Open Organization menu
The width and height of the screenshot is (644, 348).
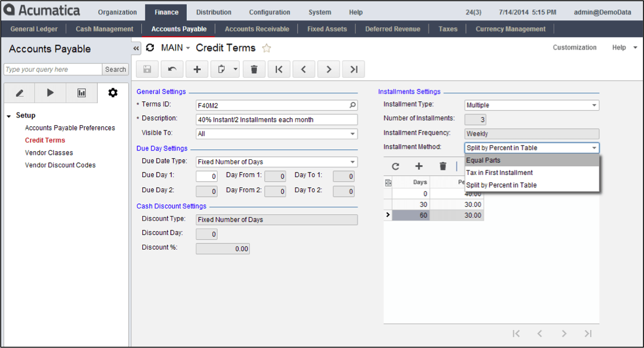click(117, 12)
